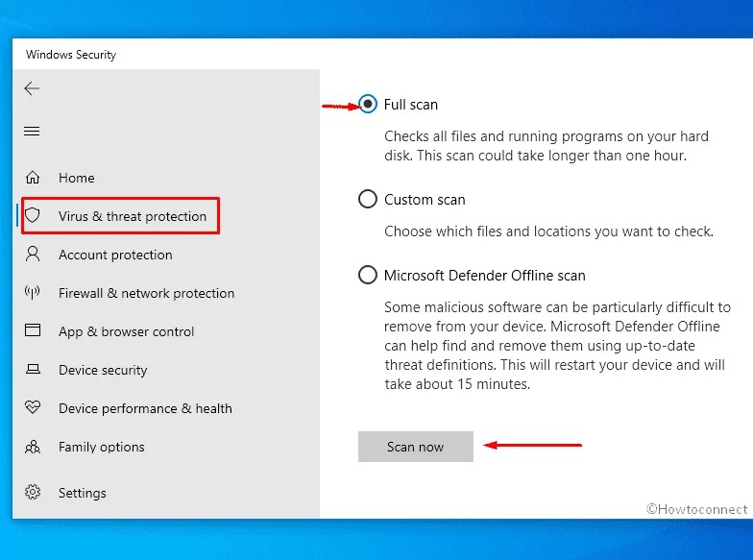
Task: Click the Settings gear icon
Action: (x=33, y=492)
